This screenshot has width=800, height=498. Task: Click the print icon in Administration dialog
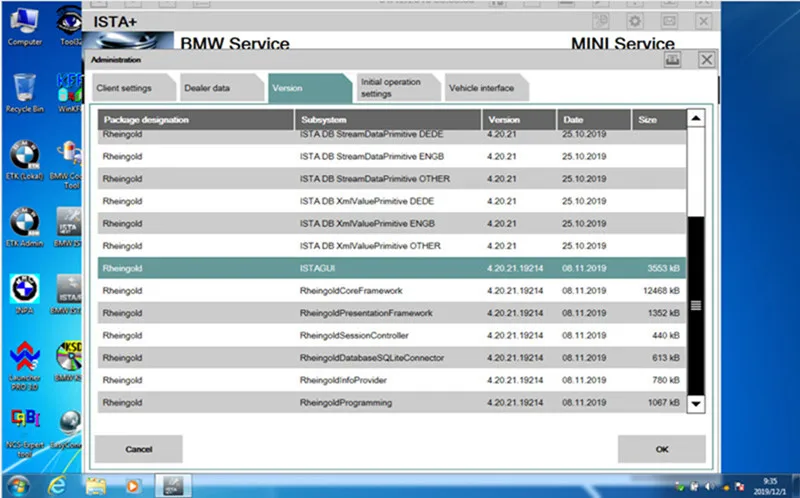672,61
